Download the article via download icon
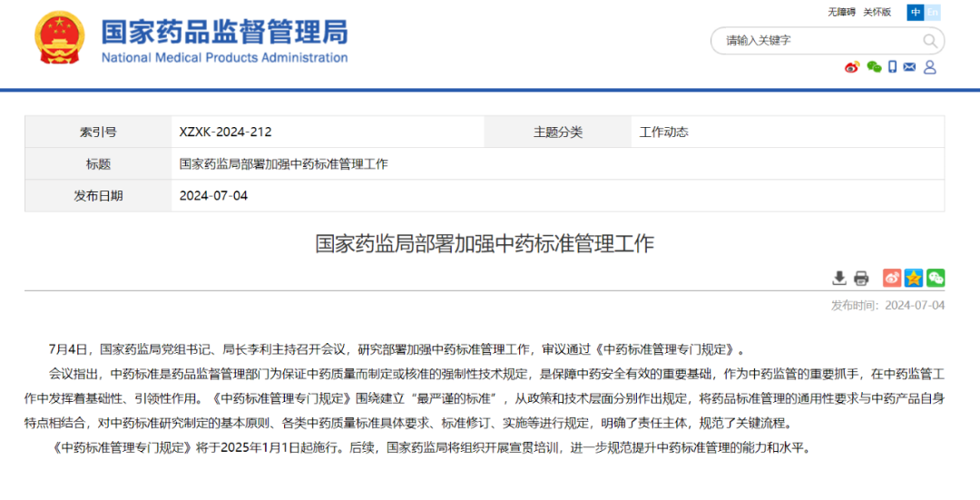The height and width of the screenshot is (500, 980). [x=839, y=278]
